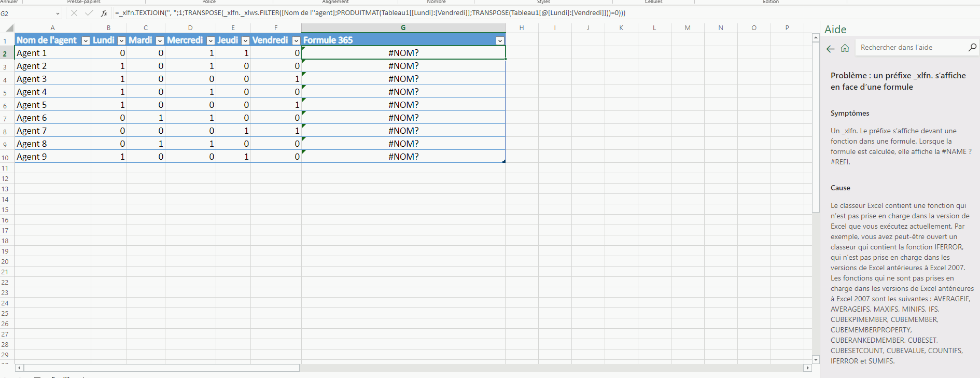
Task: Open the Mercredi column filter dropdown
Action: coord(211,40)
